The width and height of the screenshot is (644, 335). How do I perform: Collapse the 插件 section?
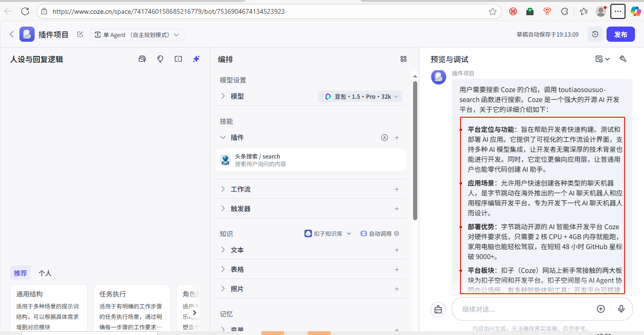(x=223, y=138)
